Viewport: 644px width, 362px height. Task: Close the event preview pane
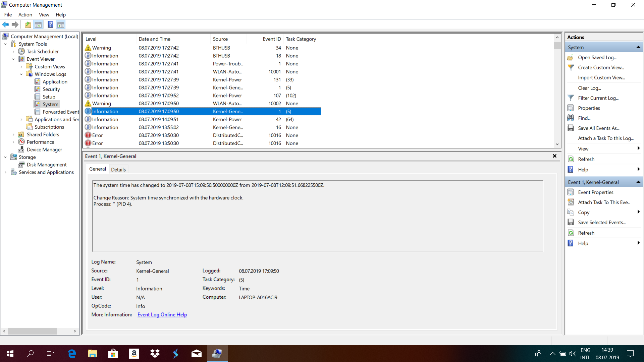[x=554, y=156]
